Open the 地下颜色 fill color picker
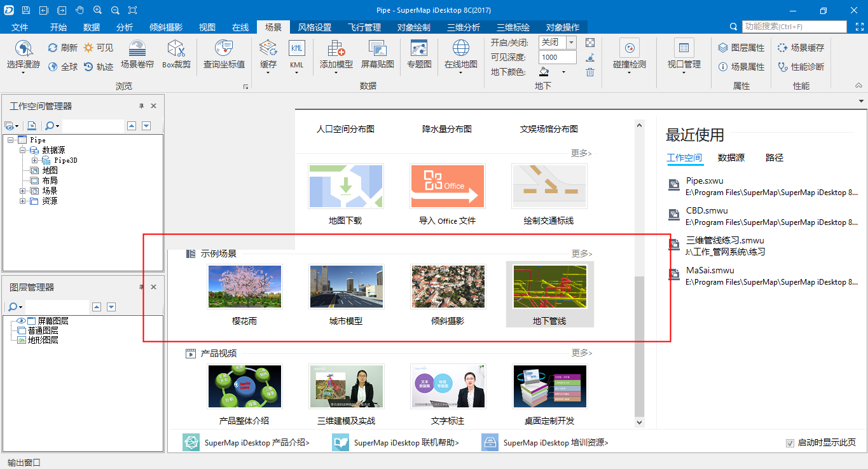The width and height of the screenshot is (868, 469). click(x=545, y=72)
